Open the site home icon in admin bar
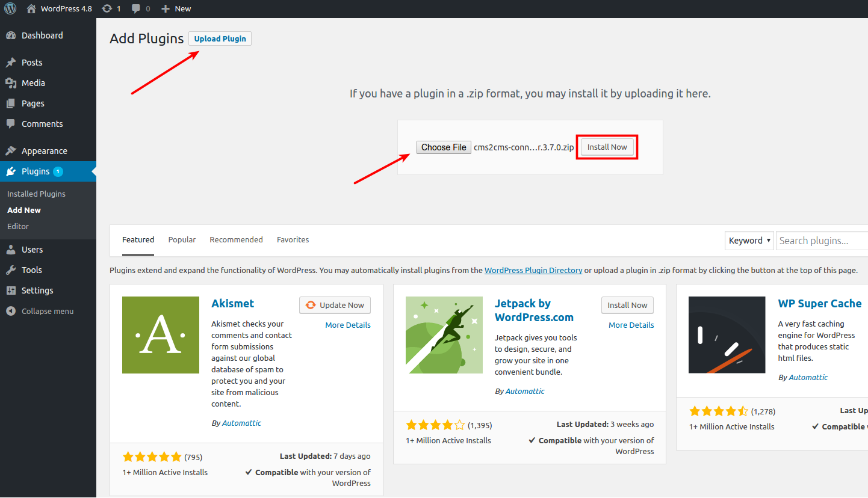This screenshot has height=498, width=868. [31, 8]
